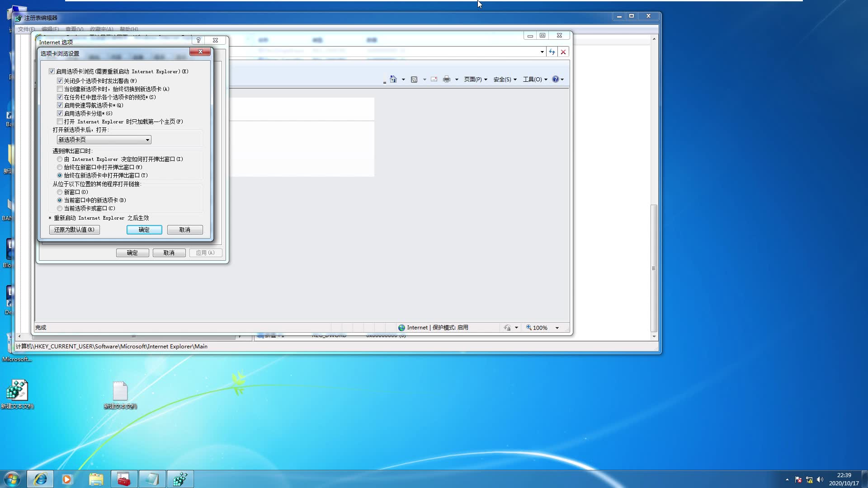Click 确定 in the tab settings dialog

144,230
